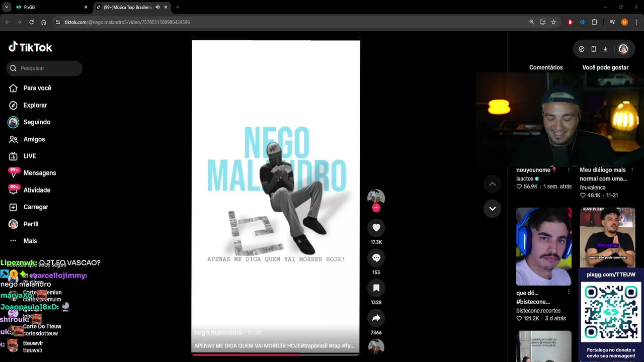Go to previous video with up chevron
The height and width of the screenshot is (362, 644).
point(493,185)
